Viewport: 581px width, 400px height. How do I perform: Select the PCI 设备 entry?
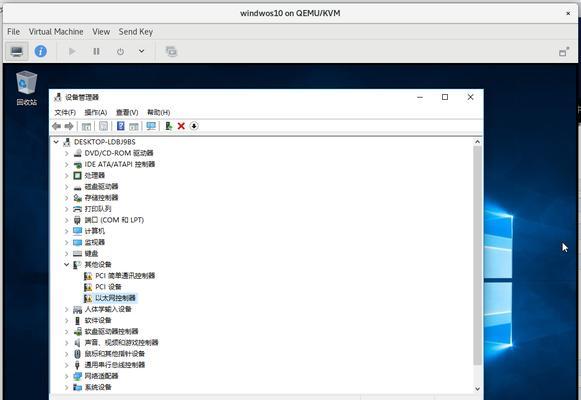pyautogui.click(x=108, y=287)
